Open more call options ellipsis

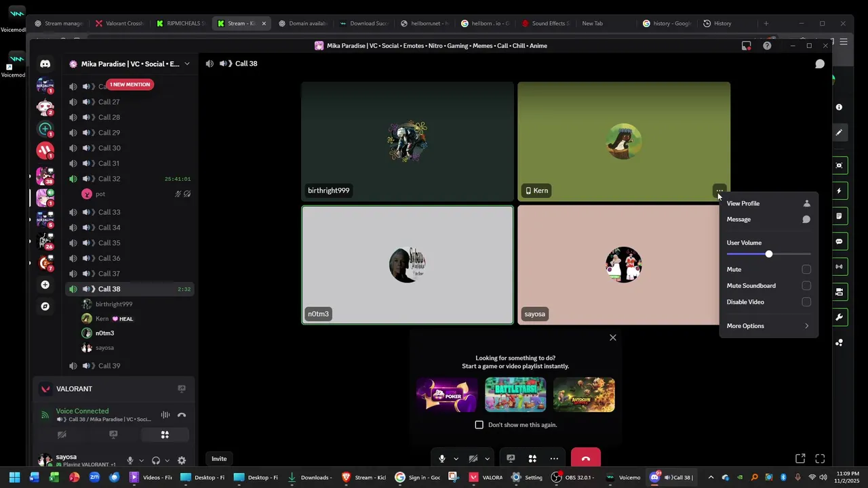click(x=554, y=459)
